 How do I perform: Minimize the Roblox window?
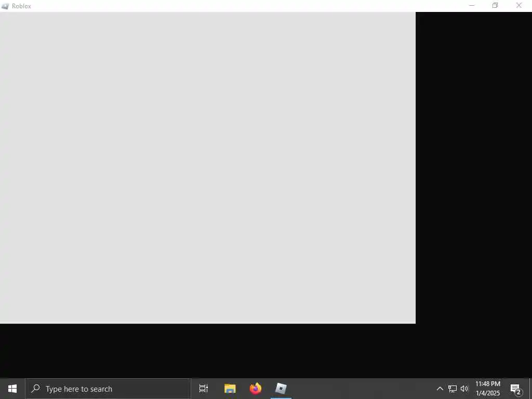[x=472, y=5]
